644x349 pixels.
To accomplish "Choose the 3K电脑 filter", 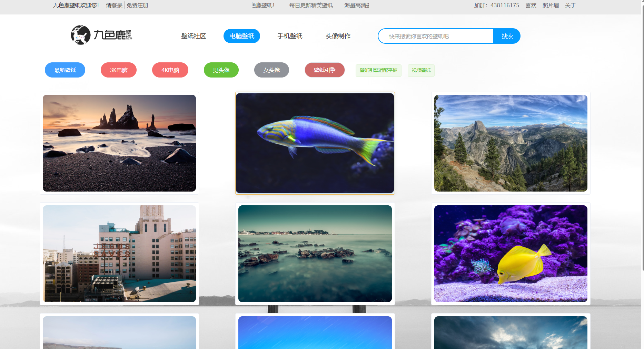I will click(x=119, y=70).
